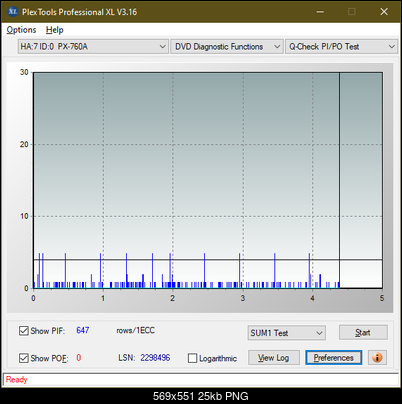Click the rows/1ECC label

pos(135,330)
